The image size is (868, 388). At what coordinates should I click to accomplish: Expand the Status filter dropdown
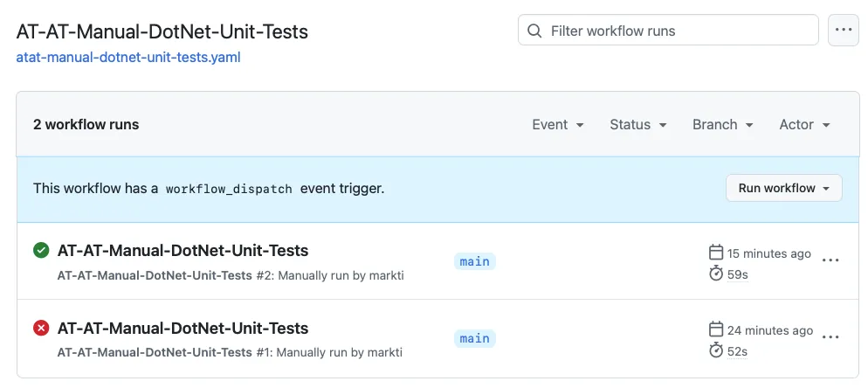point(638,125)
